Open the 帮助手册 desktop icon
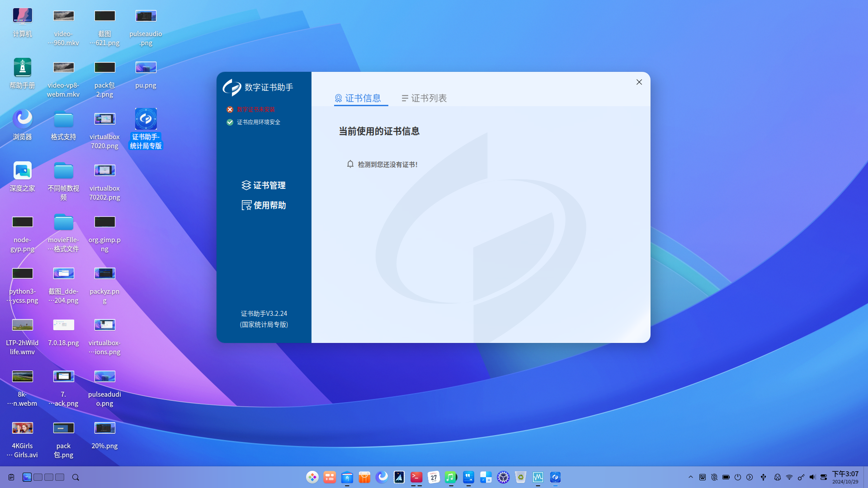The height and width of the screenshot is (488, 868). point(22,74)
